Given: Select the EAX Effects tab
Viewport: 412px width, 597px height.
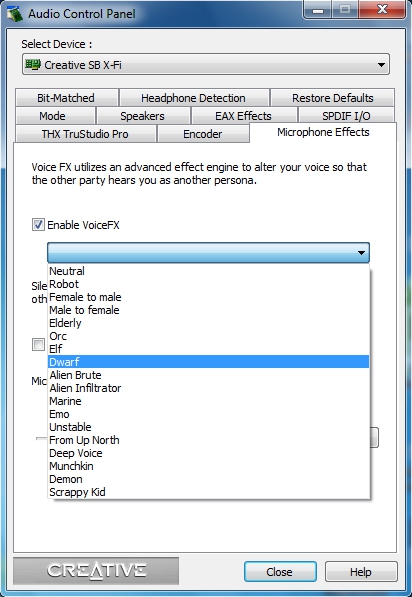Looking at the screenshot, I should click(243, 116).
